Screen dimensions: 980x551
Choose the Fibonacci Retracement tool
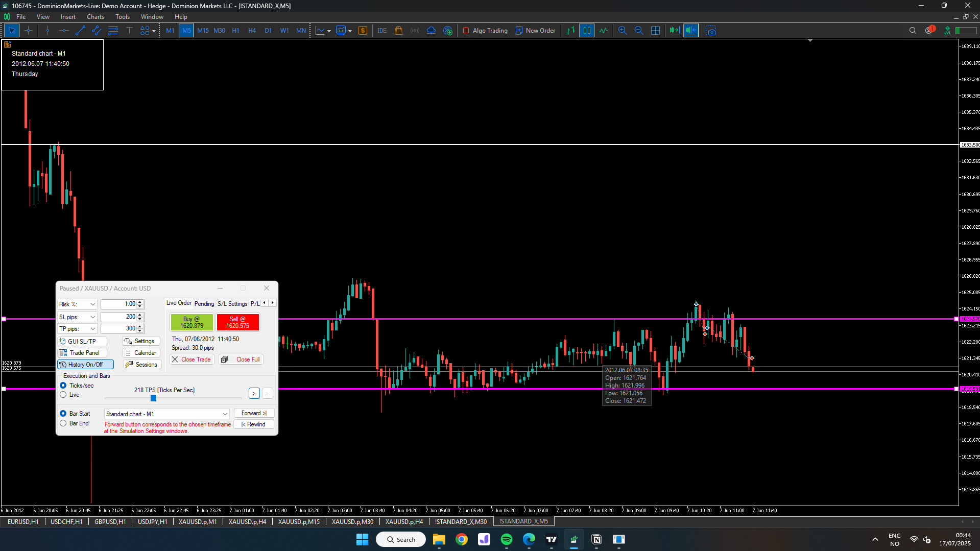(113, 31)
